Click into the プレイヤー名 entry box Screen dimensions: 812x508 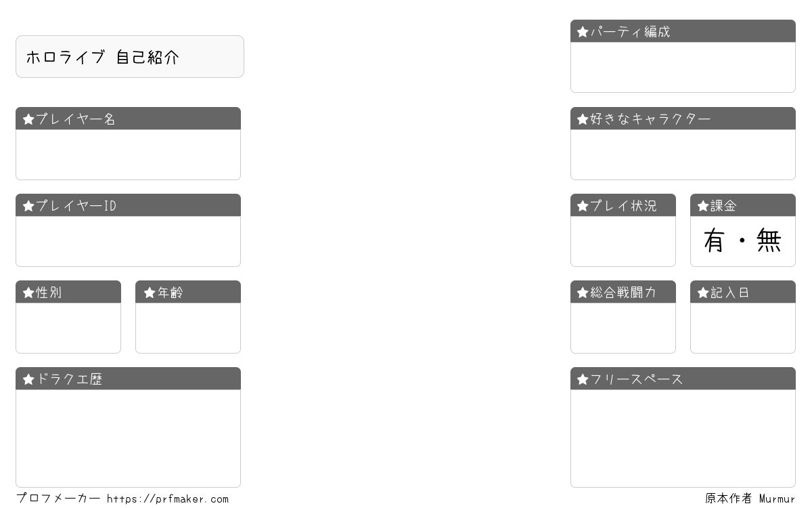(x=128, y=154)
